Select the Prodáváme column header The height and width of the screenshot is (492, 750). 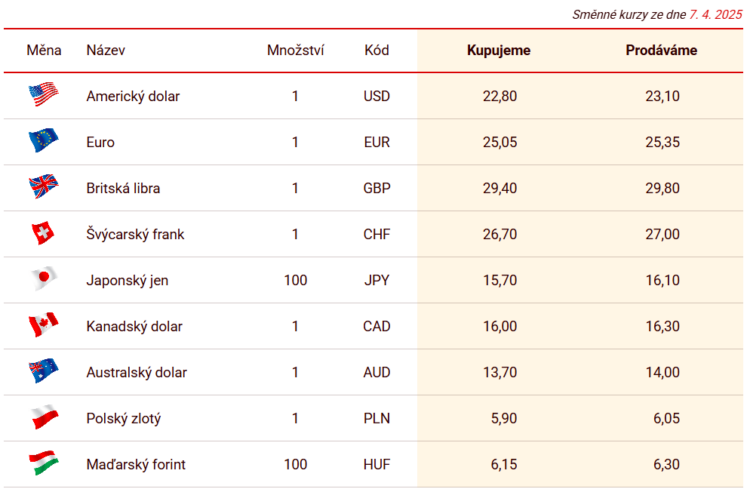coord(661,50)
